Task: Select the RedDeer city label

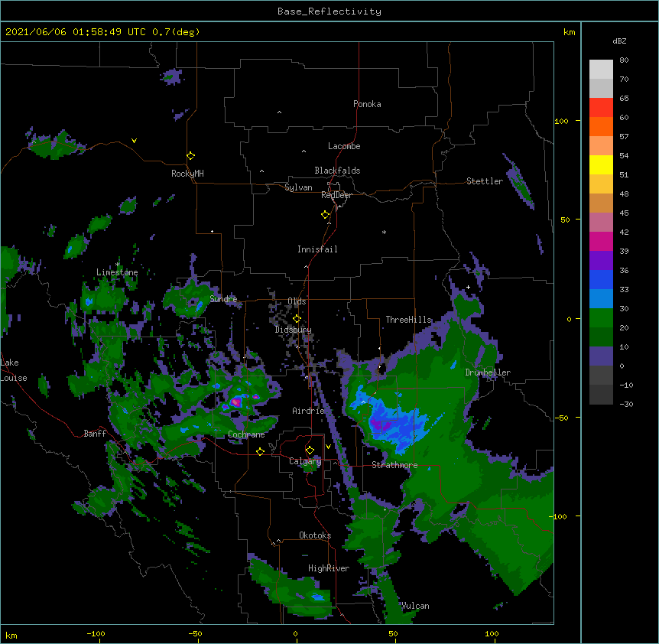Action: click(x=336, y=195)
